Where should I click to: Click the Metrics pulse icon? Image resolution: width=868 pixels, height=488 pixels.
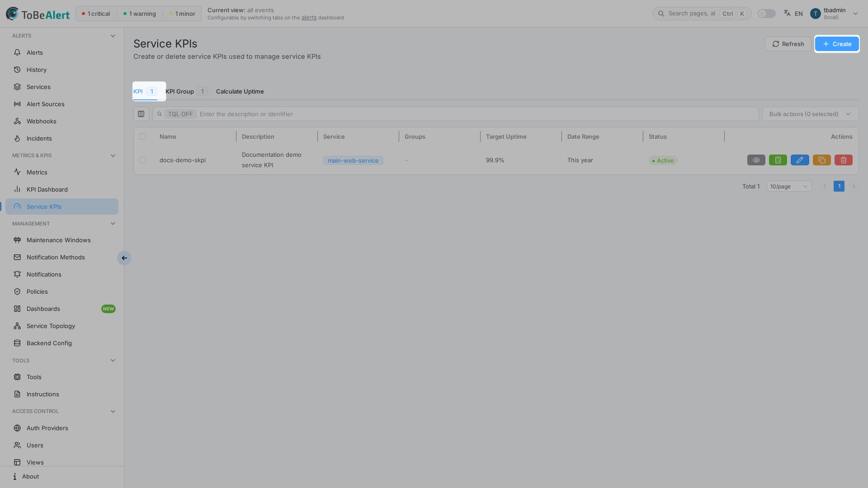click(x=17, y=172)
